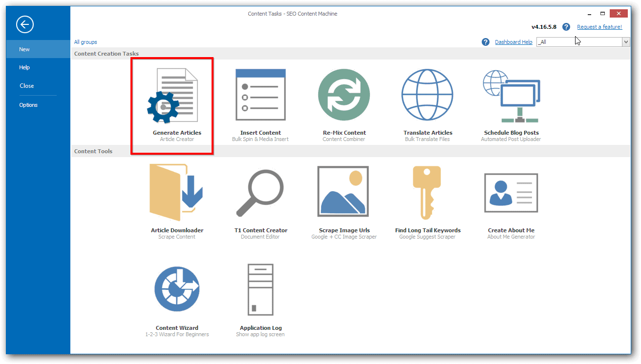Open the Generate Articles task icon
Viewport: 641px width, 364px height.
(x=173, y=95)
